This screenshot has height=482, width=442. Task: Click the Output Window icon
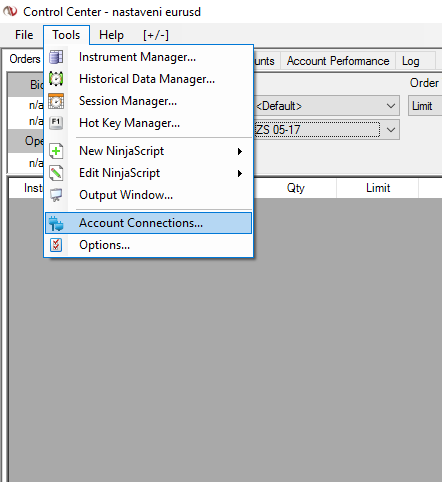[x=56, y=195]
